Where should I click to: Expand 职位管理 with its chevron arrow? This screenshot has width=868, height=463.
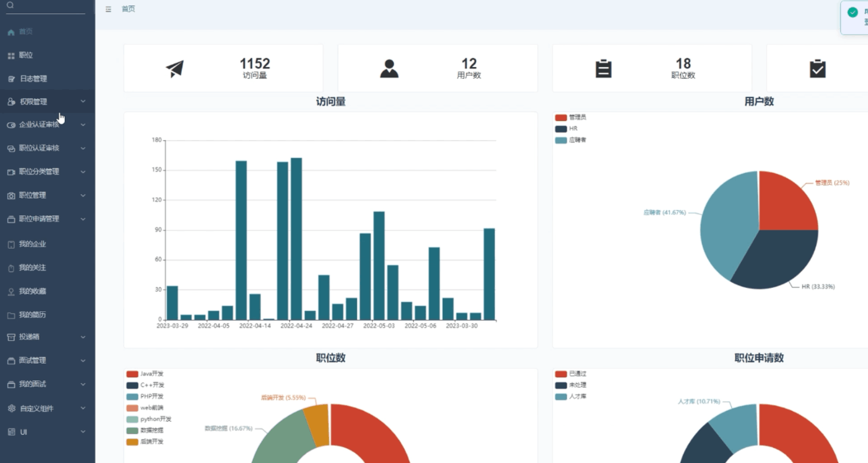click(x=83, y=195)
